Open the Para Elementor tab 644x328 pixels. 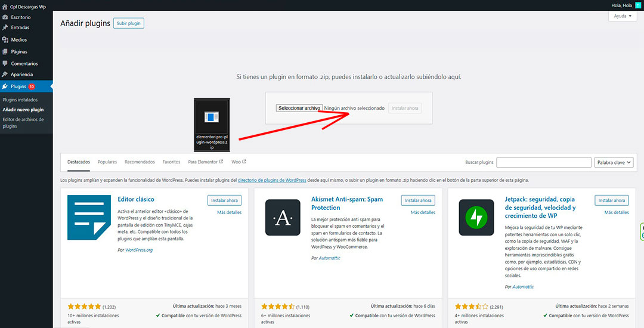pos(205,162)
